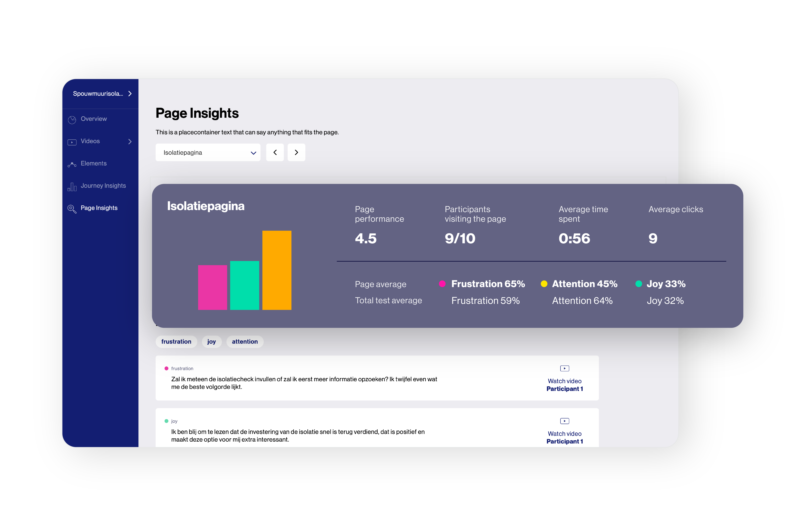Expand the Videos submenu chevron

tap(130, 142)
